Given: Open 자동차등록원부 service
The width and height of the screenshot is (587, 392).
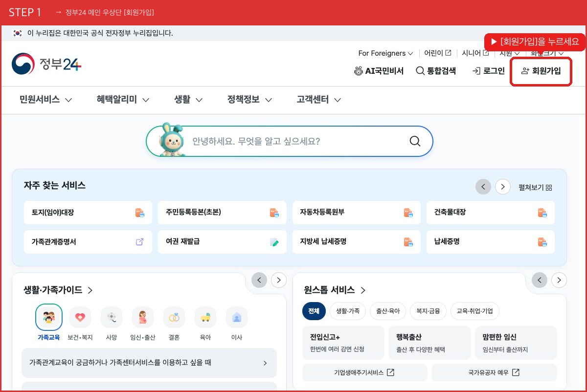Looking at the screenshot, I should pos(357,213).
